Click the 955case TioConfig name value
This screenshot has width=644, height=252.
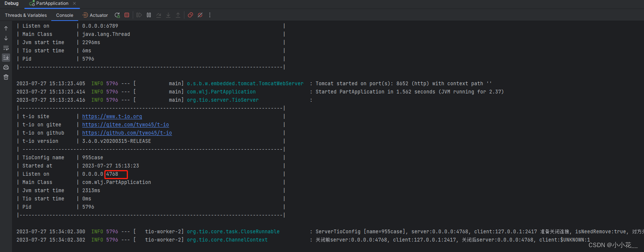tap(93, 157)
